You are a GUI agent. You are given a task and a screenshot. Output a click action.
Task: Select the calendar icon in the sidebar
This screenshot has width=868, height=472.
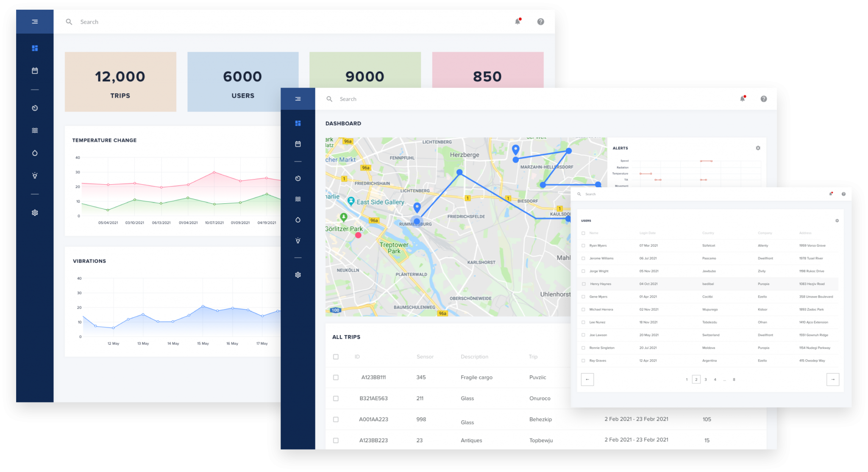pos(298,144)
